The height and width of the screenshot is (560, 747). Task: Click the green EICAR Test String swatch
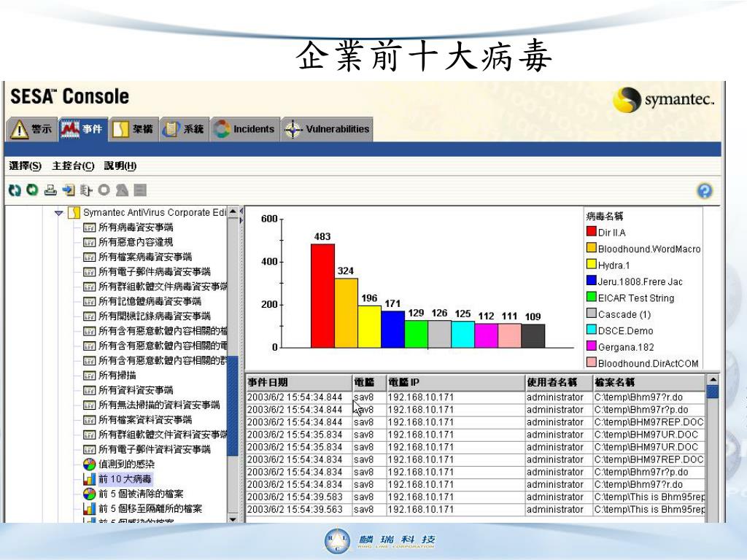pyautogui.click(x=591, y=297)
